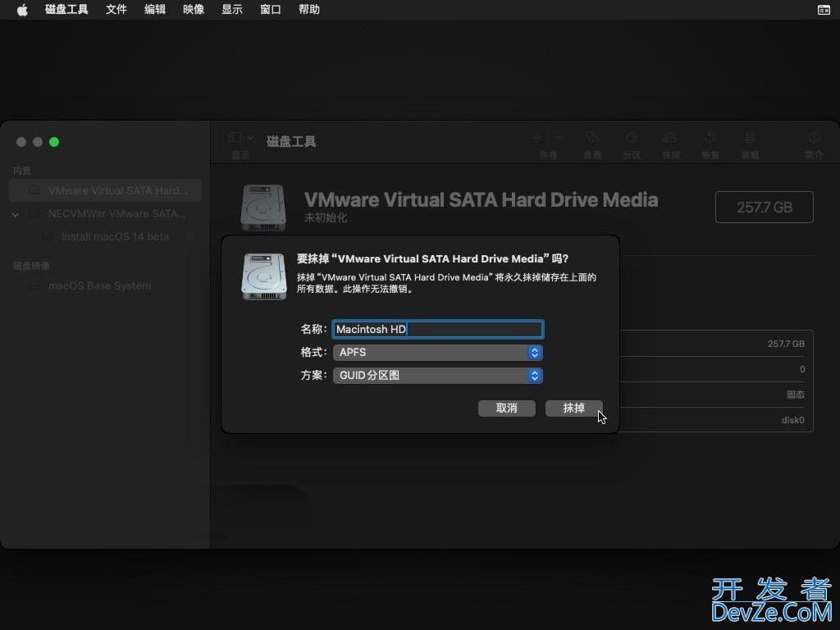Click the 急救 first aid toolbar icon
This screenshot has width=840, height=630.
click(592, 138)
